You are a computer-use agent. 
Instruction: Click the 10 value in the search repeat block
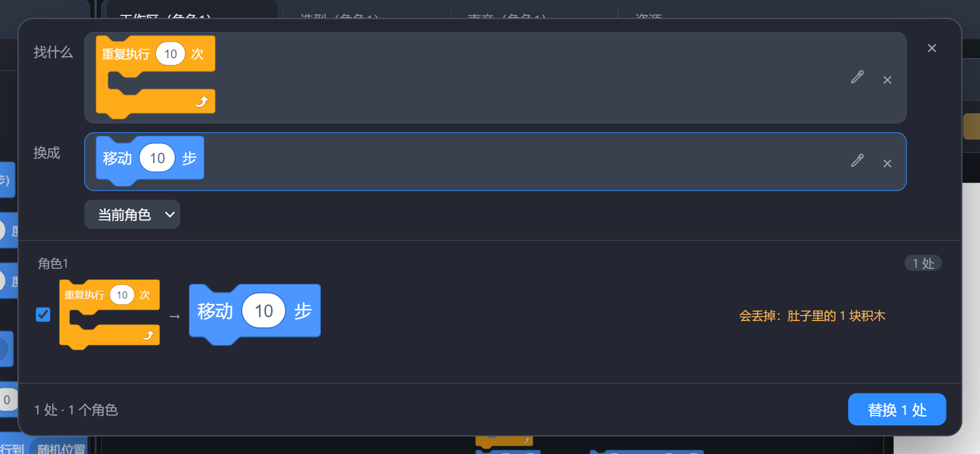[170, 54]
